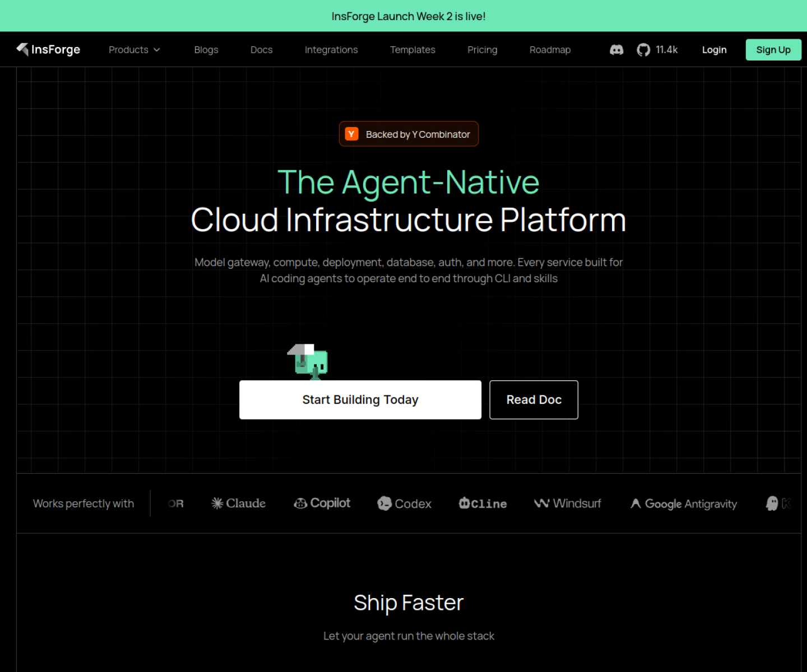Expand the Products dropdown menu
Viewport: 807px width, 672px height.
pyautogui.click(x=134, y=50)
